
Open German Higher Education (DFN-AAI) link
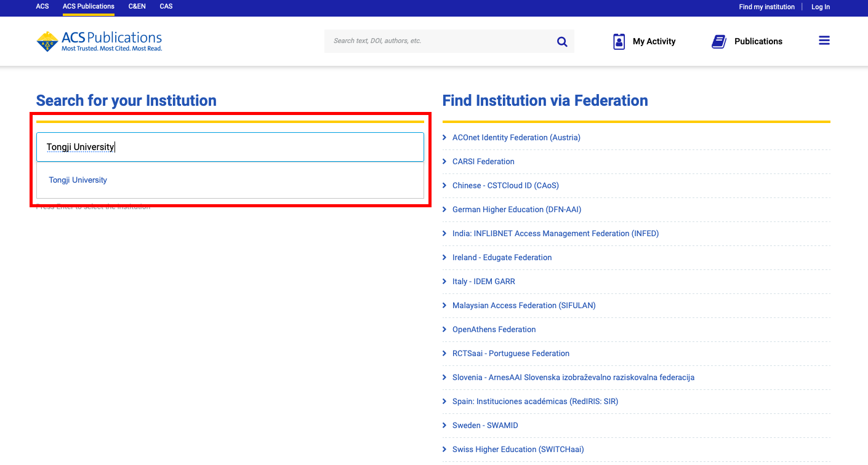(517, 209)
